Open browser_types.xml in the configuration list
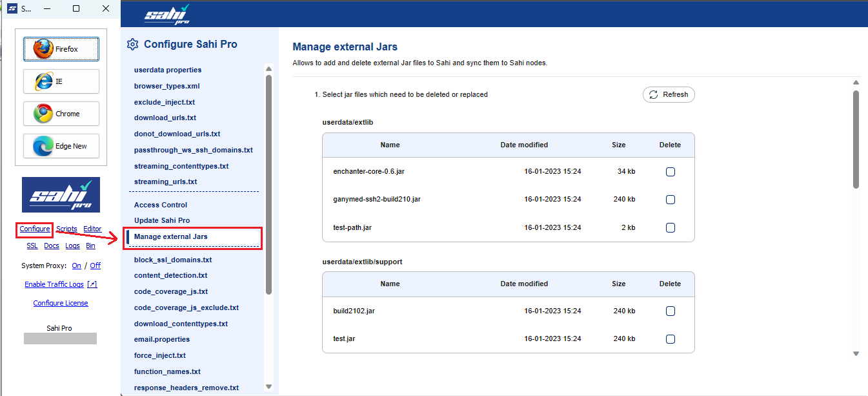This screenshot has height=396, width=868. pos(167,86)
